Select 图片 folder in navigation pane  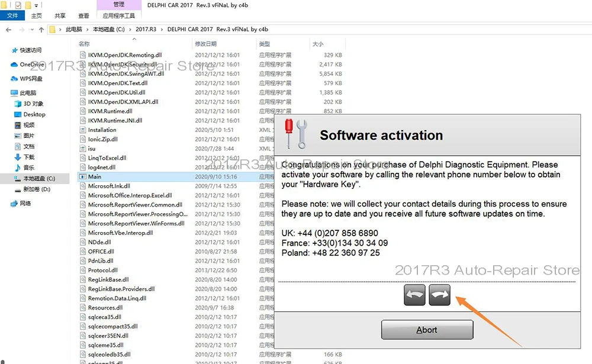click(x=28, y=136)
